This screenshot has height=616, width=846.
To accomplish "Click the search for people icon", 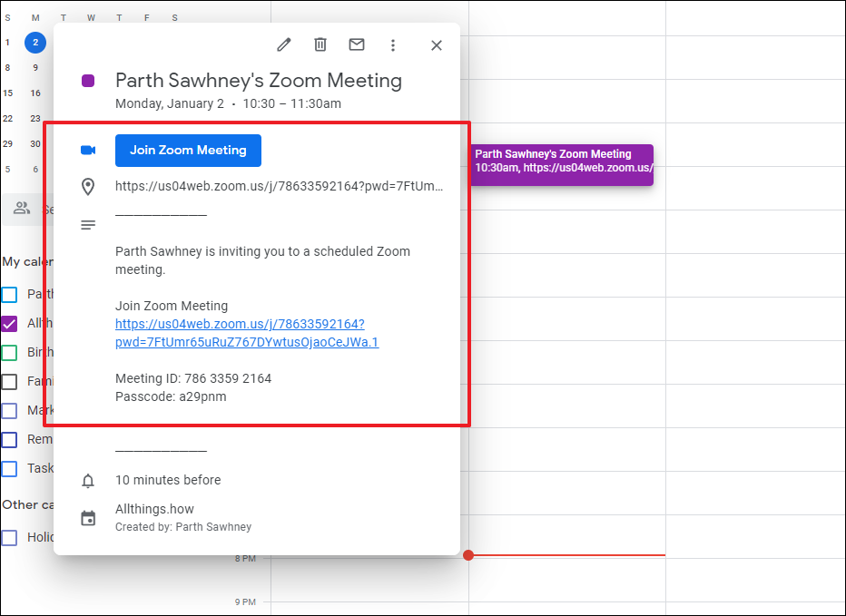I will (22, 209).
